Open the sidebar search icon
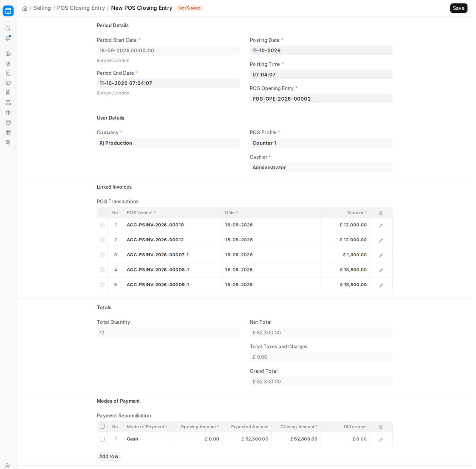 coord(8,28)
